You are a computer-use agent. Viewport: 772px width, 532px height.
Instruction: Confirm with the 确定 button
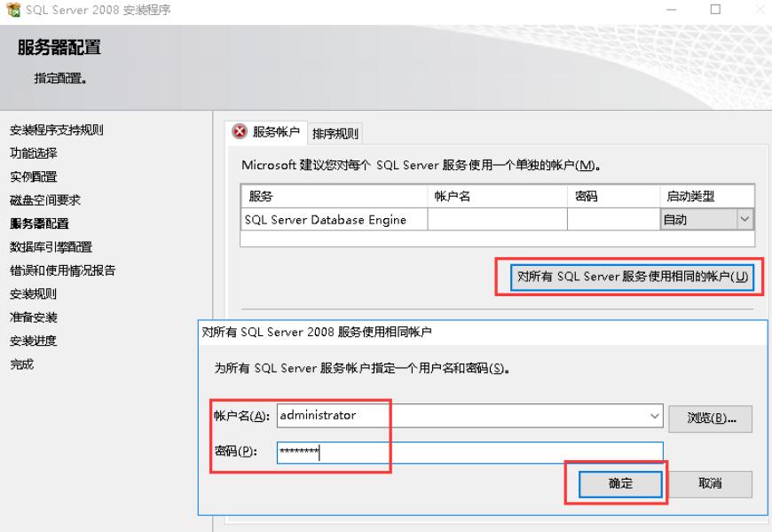click(x=620, y=484)
